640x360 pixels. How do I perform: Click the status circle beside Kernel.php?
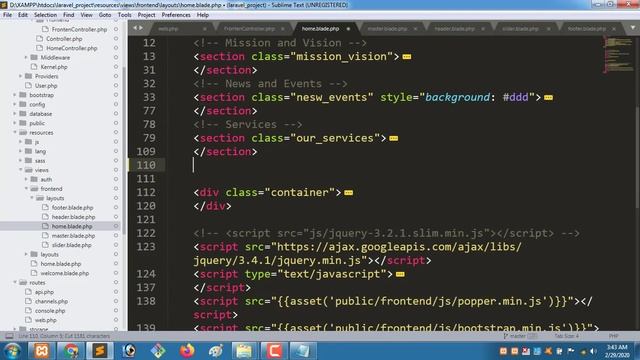pyautogui.click(x=116, y=67)
